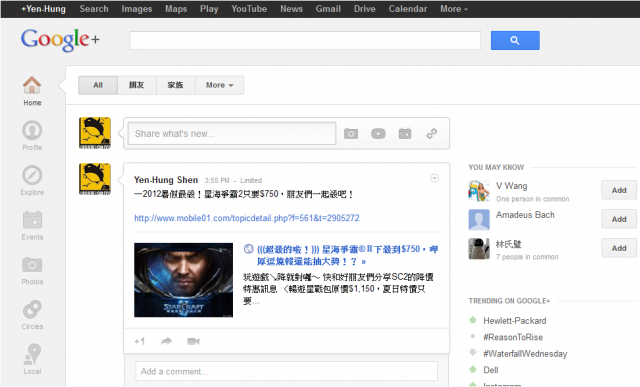Open the Local map pin icon

pos(32,354)
